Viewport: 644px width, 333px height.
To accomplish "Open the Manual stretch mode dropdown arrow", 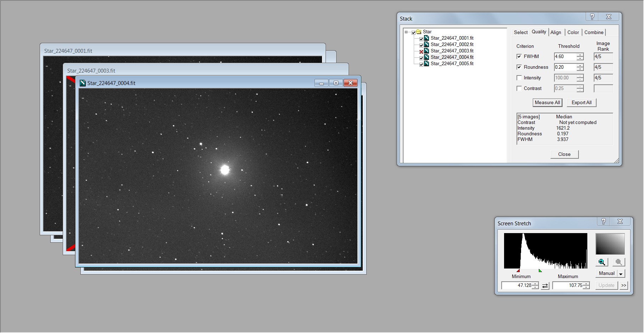I will pos(621,274).
